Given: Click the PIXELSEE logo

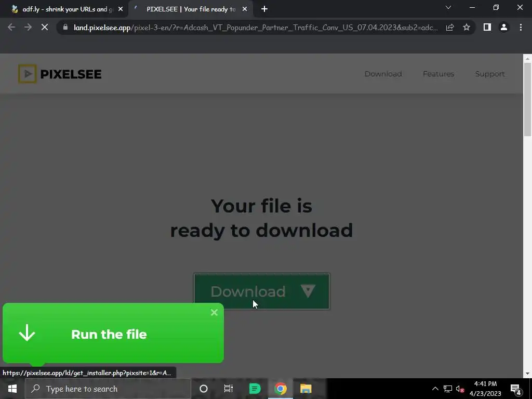Looking at the screenshot, I should tap(60, 74).
